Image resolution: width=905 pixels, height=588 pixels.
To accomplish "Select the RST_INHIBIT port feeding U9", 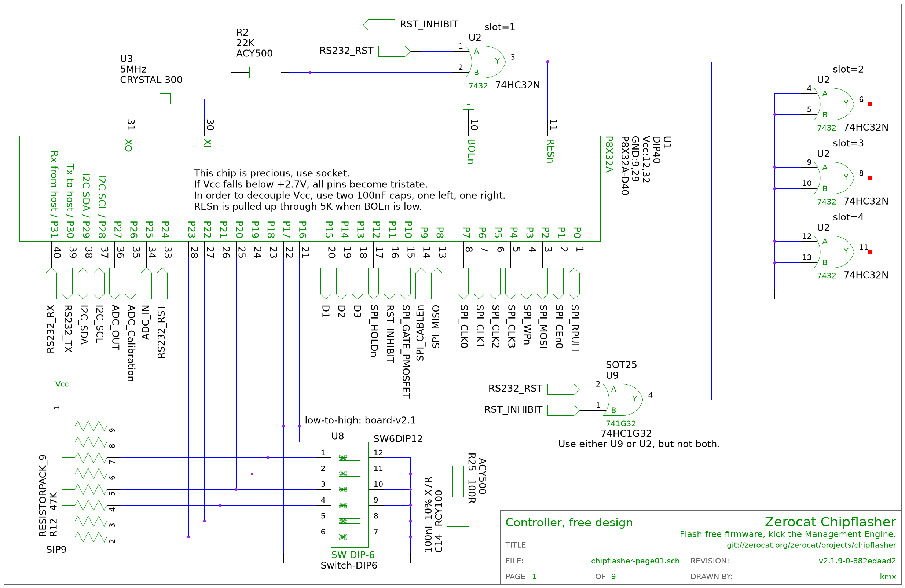I will [564, 410].
